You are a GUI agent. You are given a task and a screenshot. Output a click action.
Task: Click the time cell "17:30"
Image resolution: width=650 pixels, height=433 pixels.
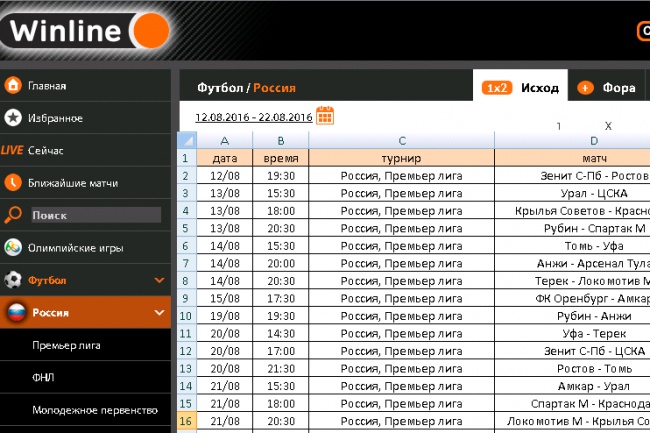[281, 298]
